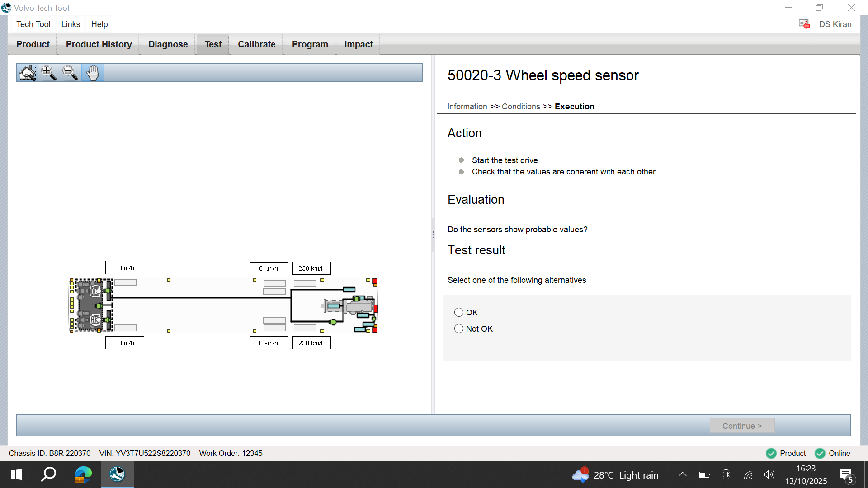Choose the Not OK radio button

459,328
